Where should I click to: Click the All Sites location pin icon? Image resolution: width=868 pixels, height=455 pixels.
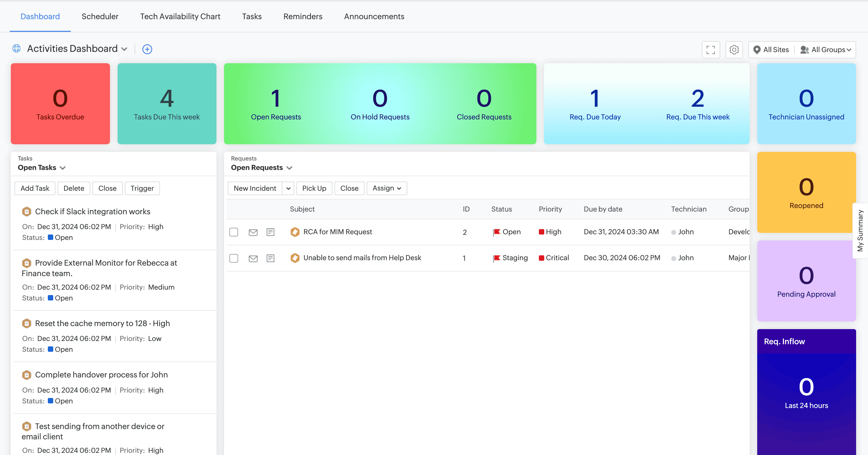click(x=757, y=49)
